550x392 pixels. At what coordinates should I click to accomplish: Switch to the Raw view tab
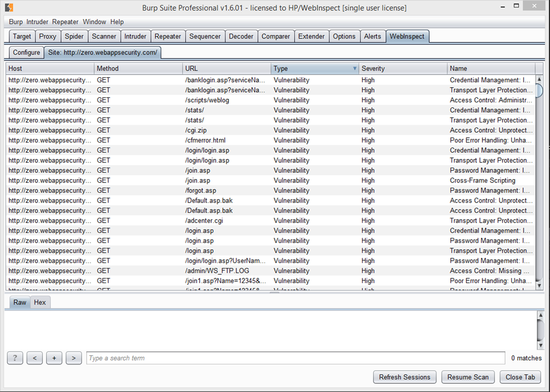20,302
